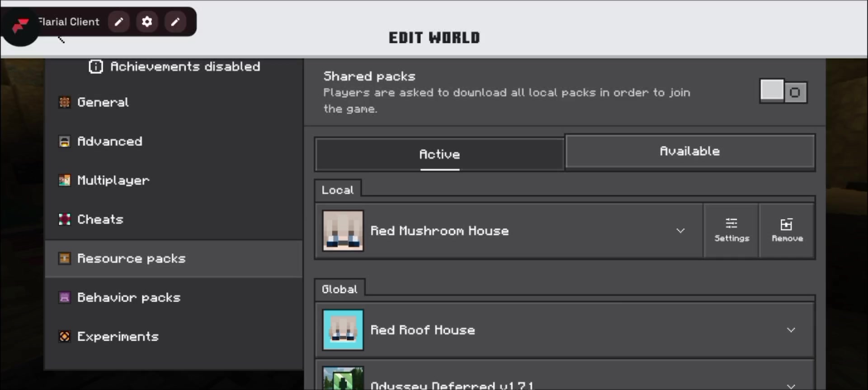868x390 pixels.
Task: Click the Red Roof House pack name
Action: [x=423, y=330]
